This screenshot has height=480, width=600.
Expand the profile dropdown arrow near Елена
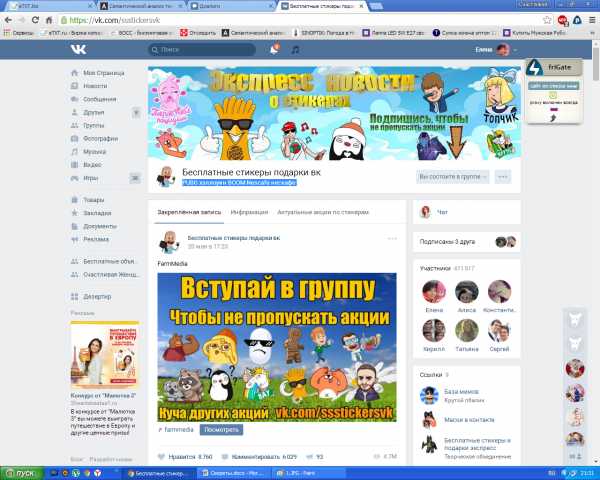click(515, 50)
